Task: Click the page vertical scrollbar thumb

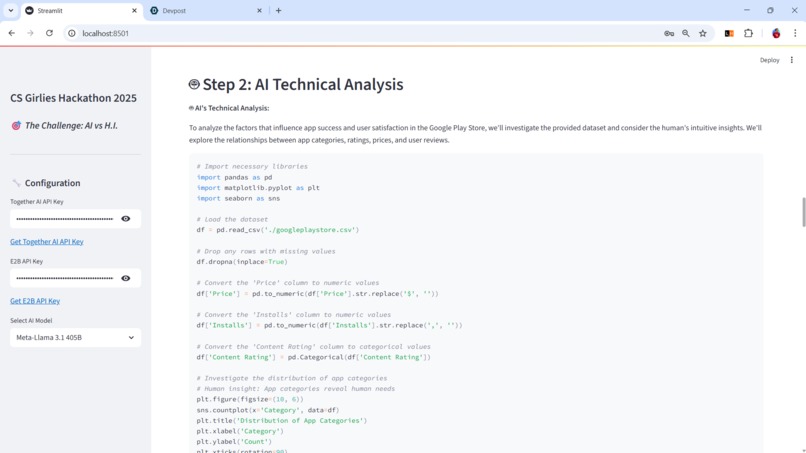Action: (x=803, y=212)
